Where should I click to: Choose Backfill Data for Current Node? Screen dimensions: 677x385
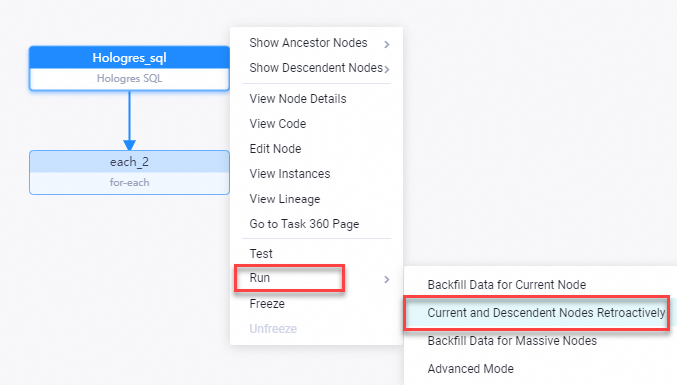[x=506, y=285]
